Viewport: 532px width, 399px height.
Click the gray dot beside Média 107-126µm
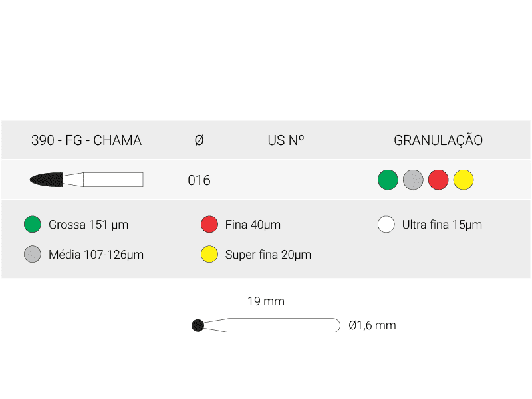point(32,254)
